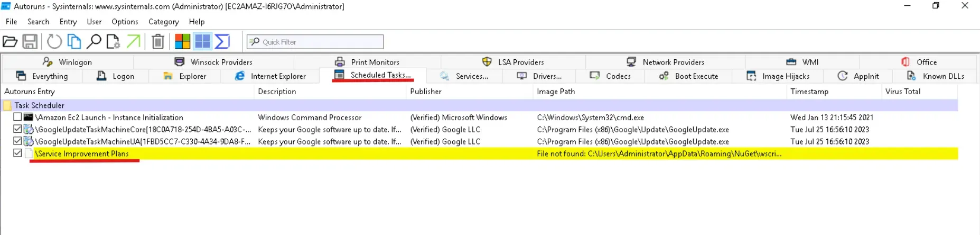The height and width of the screenshot is (235, 980).
Task: Switch to the Drivers tab
Action: (x=539, y=76)
